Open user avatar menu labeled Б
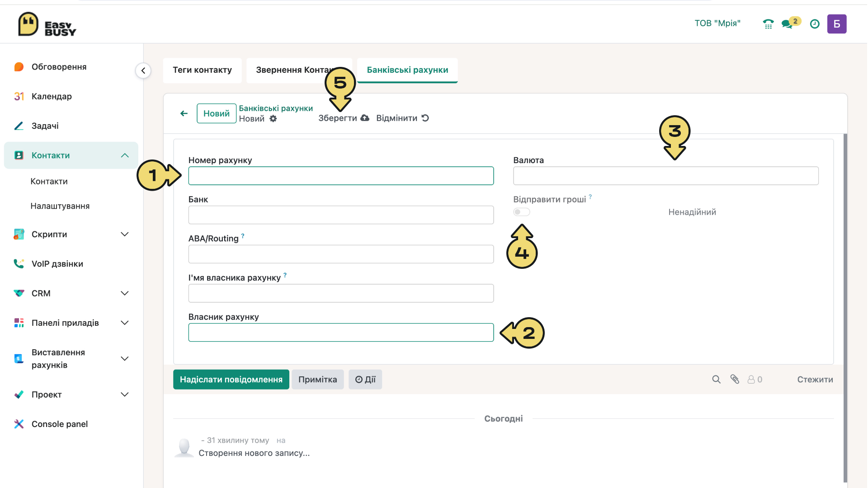The height and width of the screenshot is (488, 868). [x=837, y=24]
